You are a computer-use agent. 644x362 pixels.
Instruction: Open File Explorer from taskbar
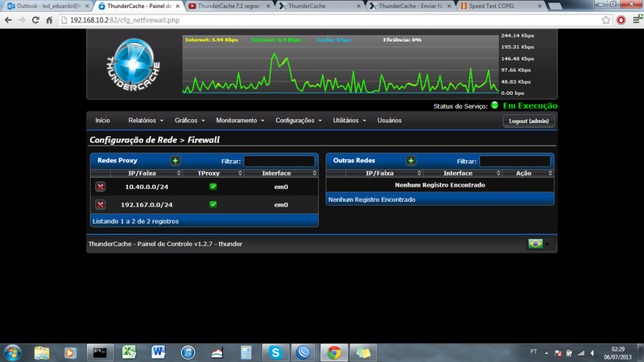(42, 352)
